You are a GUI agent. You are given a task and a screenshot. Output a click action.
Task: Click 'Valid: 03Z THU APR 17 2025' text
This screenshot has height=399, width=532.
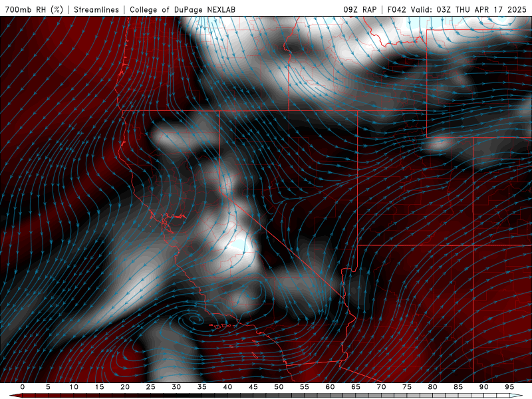468,9
